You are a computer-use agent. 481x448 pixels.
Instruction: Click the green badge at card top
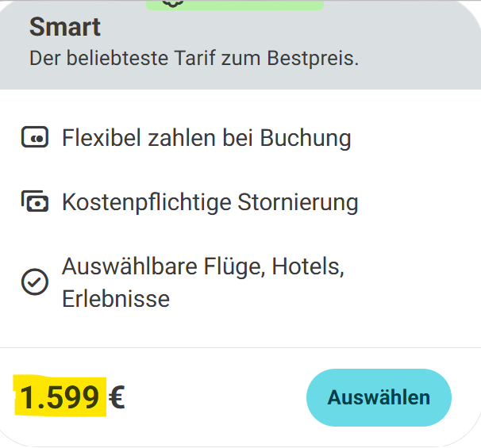click(x=235, y=5)
